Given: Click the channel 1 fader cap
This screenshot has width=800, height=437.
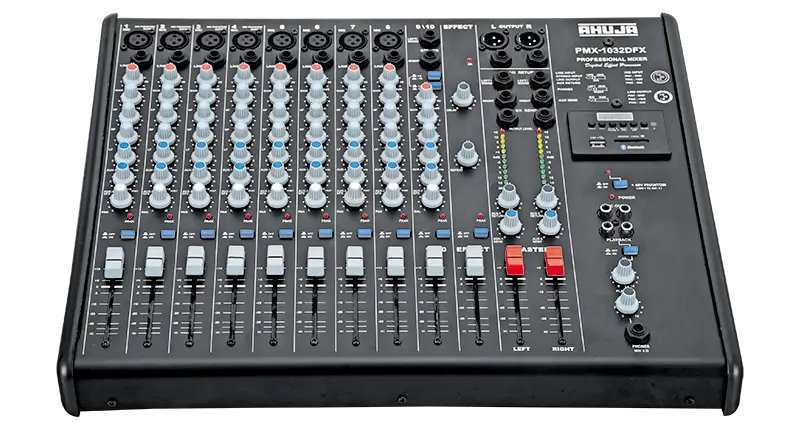Looking at the screenshot, I should (x=114, y=263).
